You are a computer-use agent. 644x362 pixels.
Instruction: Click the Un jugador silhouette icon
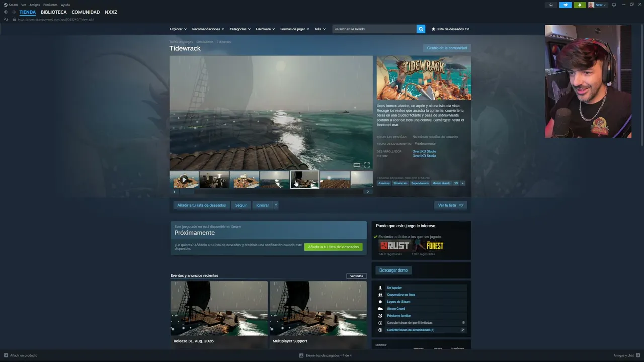[380, 288]
